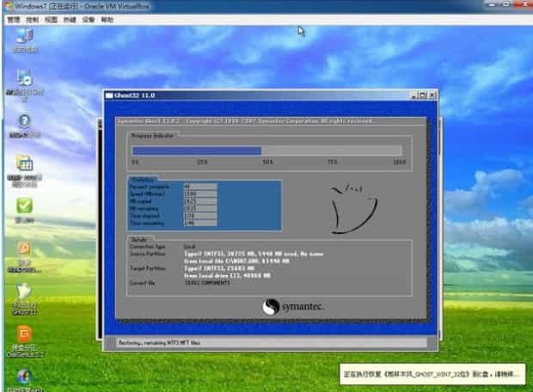Image resolution: width=533 pixels, height=392 pixels.
Task: Click the Current file label
Action: (143, 283)
